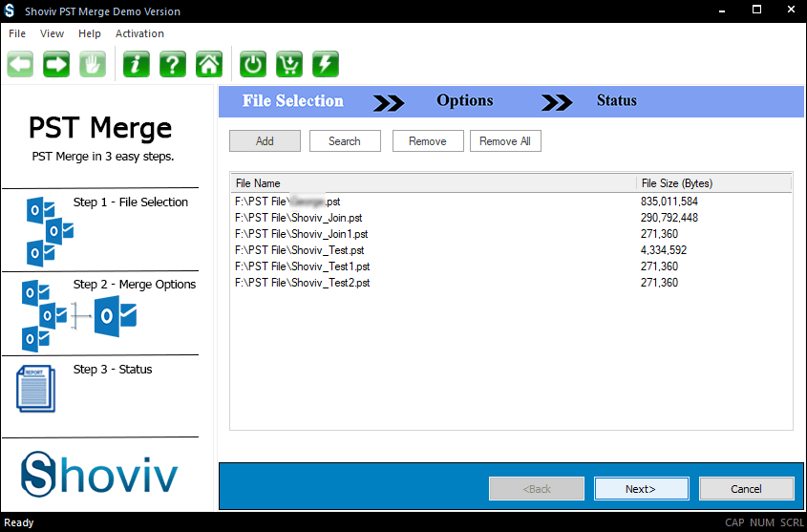Click the File Name column header

click(x=434, y=183)
